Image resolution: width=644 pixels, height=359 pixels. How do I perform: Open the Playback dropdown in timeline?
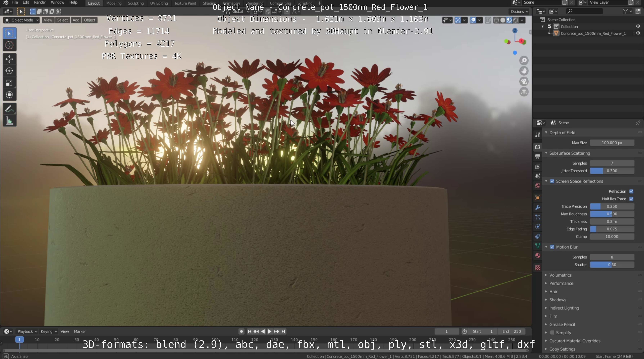tap(27, 331)
